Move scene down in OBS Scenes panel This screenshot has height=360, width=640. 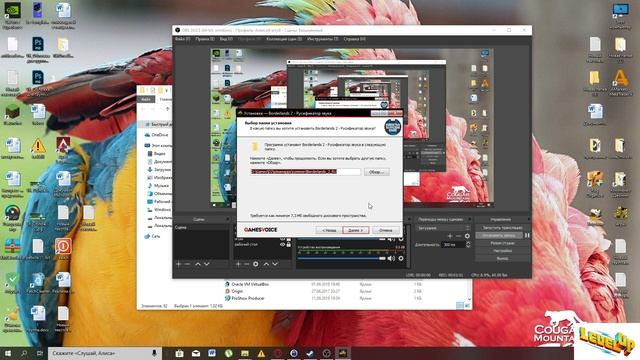tap(207, 264)
